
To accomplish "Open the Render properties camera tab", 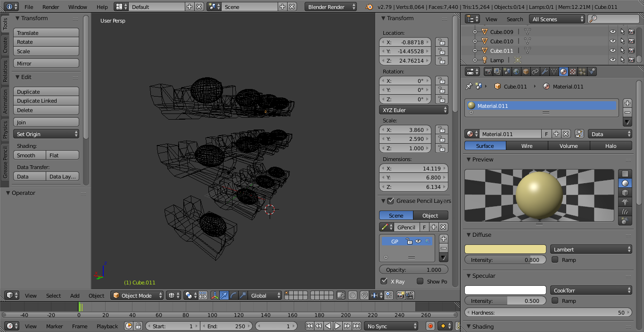I will (488, 72).
